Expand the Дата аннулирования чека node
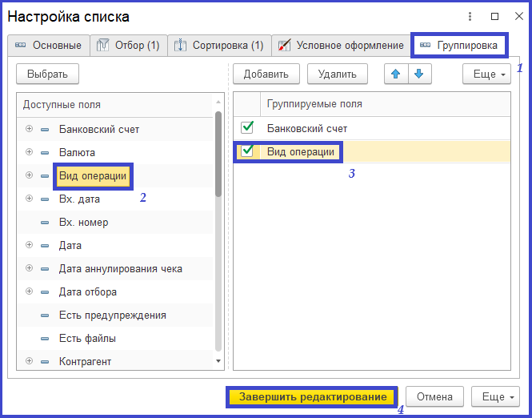Image resolution: width=532 pixels, height=418 pixels. pos(30,269)
